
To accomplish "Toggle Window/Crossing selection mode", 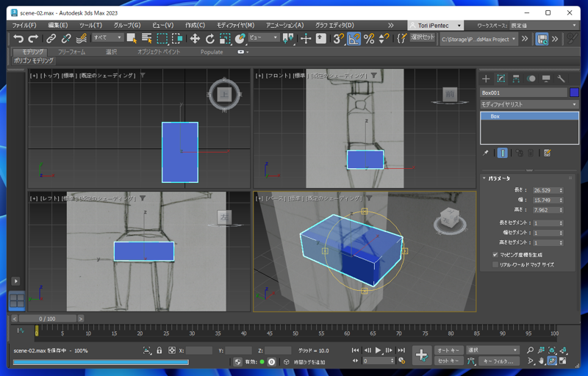I will [x=177, y=38].
